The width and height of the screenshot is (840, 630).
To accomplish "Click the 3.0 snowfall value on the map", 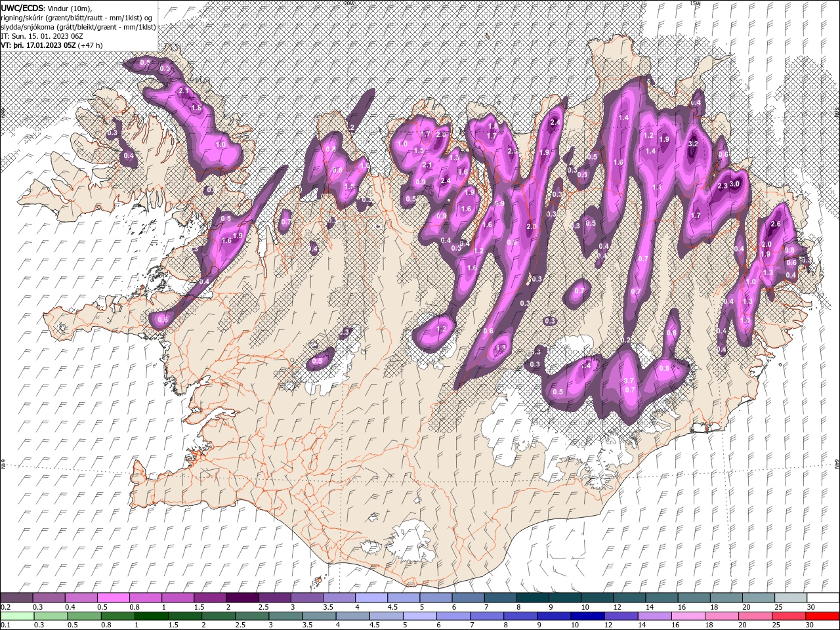I will 734,184.
